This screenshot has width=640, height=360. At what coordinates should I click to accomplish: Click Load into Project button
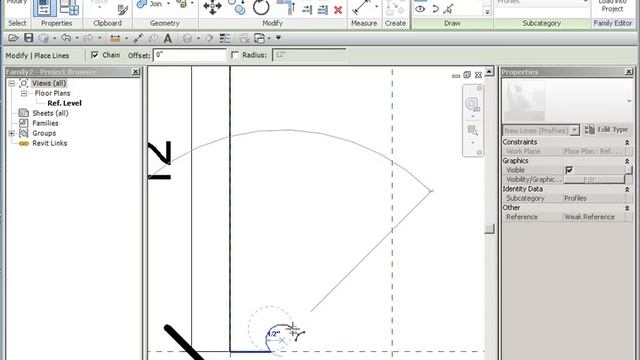coord(612,6)
